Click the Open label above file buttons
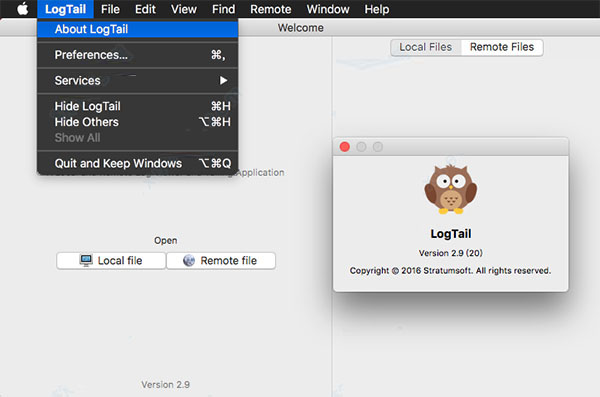 [165, 240]
